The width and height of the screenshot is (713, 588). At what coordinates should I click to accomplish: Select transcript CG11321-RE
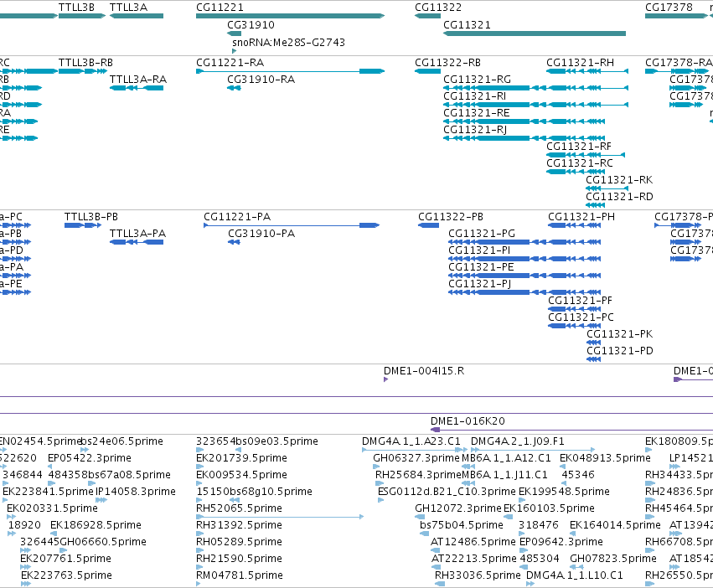(477, 113)
